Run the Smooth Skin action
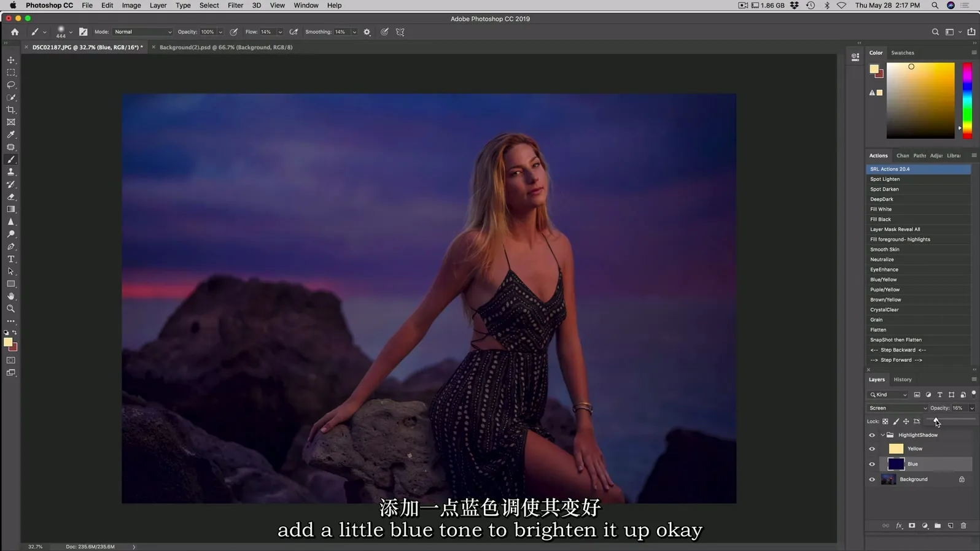 click(x=884, y=250)
